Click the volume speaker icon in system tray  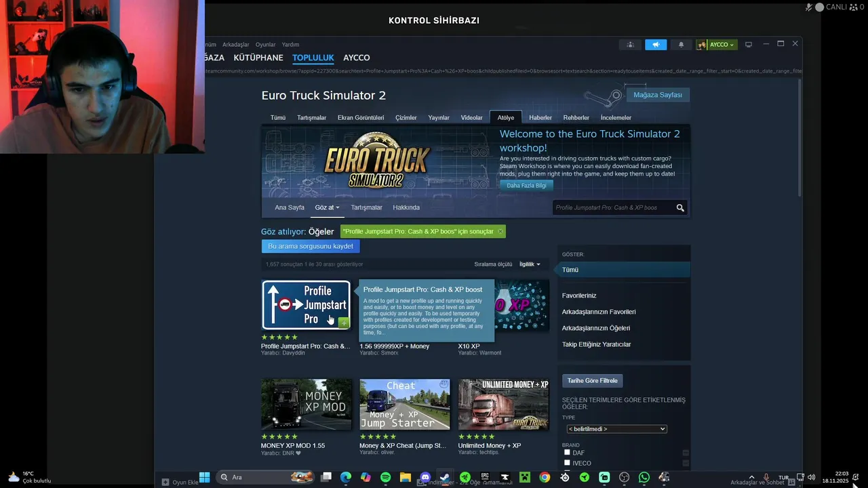click(811, 477)
